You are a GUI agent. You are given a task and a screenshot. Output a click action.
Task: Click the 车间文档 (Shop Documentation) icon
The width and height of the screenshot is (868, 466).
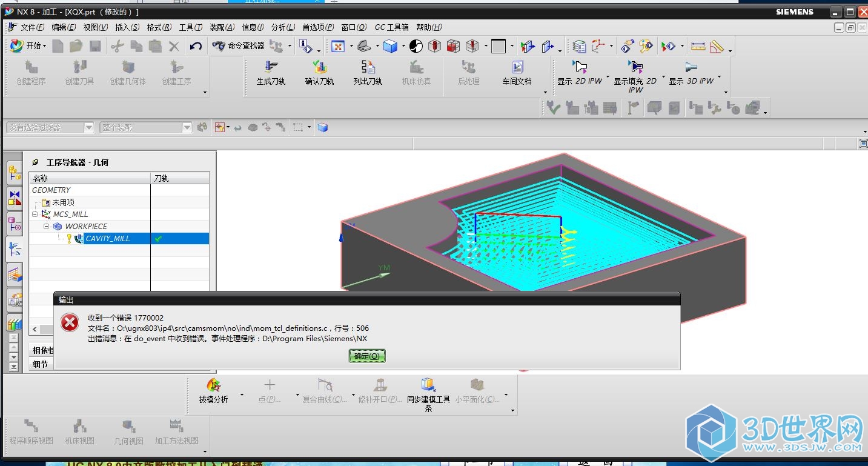point(517,73)
